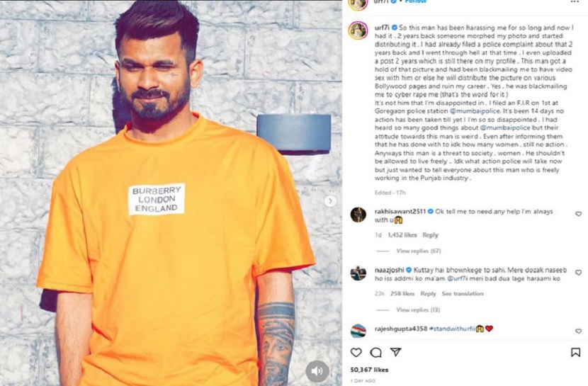The height and width of the screenshot is (386, 588).
Task: Like rakhisawant2511's comment heart
Action: 578,214
